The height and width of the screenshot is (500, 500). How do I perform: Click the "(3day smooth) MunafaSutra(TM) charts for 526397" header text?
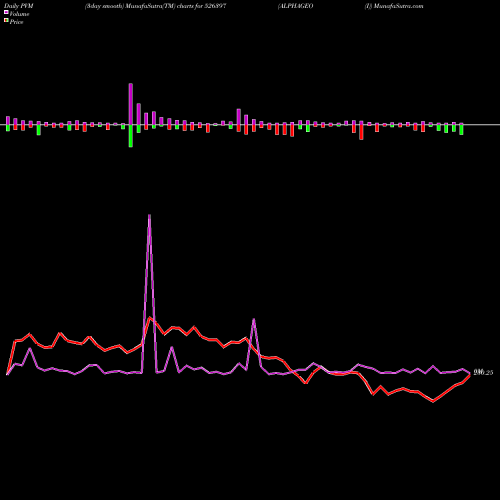click(155, 6)
